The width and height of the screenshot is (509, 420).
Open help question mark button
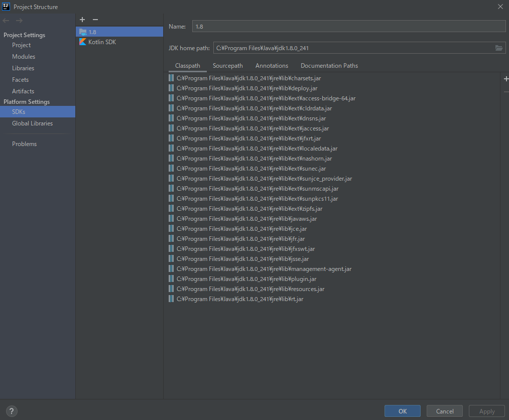[x=12, y=411]
